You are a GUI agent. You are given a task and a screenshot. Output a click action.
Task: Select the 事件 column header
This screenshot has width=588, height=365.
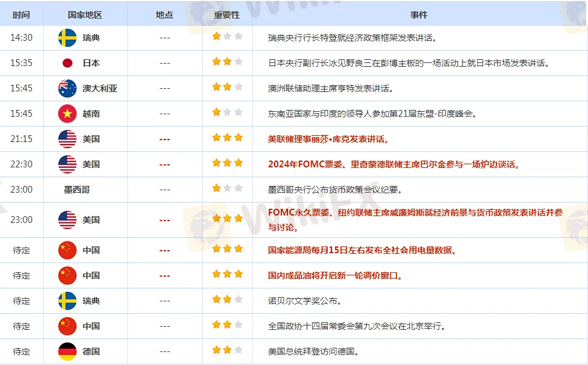(x=419, y=14)
